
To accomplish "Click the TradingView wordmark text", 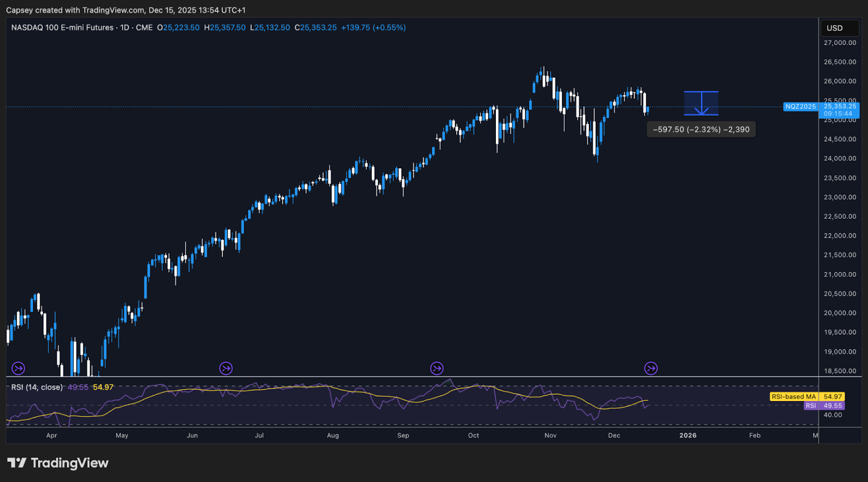I will pos(69,463).
